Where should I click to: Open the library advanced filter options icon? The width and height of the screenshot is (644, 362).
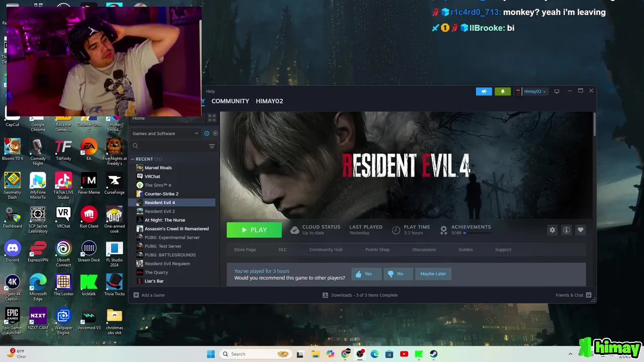coord(212,146)
